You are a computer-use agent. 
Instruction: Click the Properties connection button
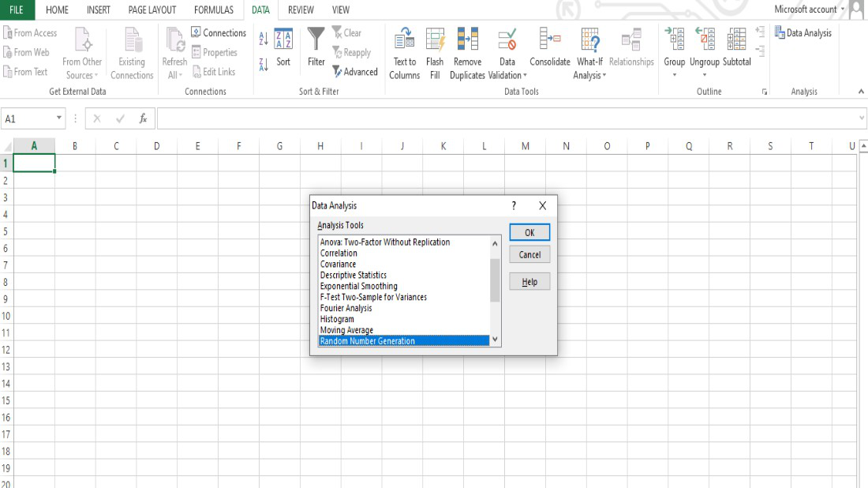pyautogui.click(x=214, y=52)
